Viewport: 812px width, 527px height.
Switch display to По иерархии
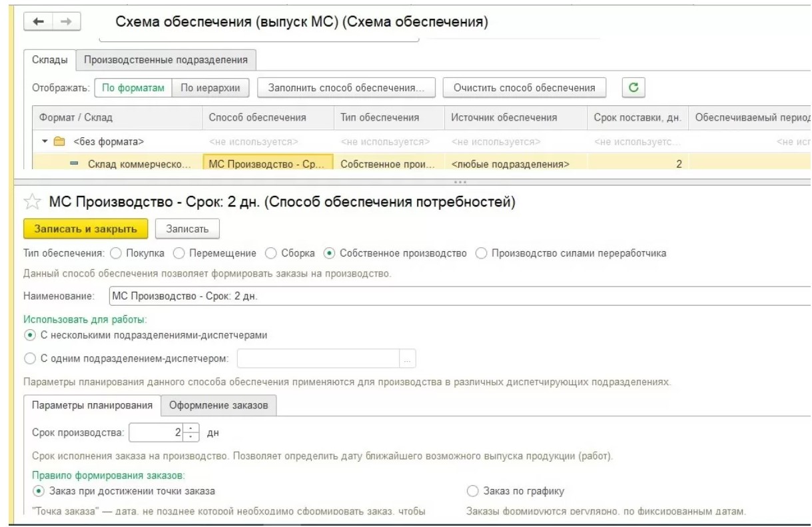pyautogui.click(x=210, y=87)
